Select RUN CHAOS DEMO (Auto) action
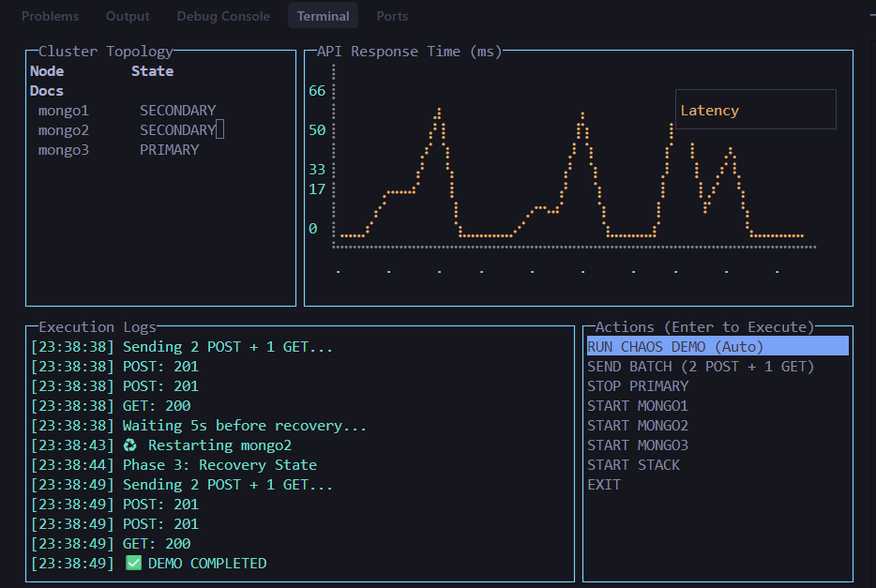This screenshot has height=588, width=876. [x=717, y=346]
